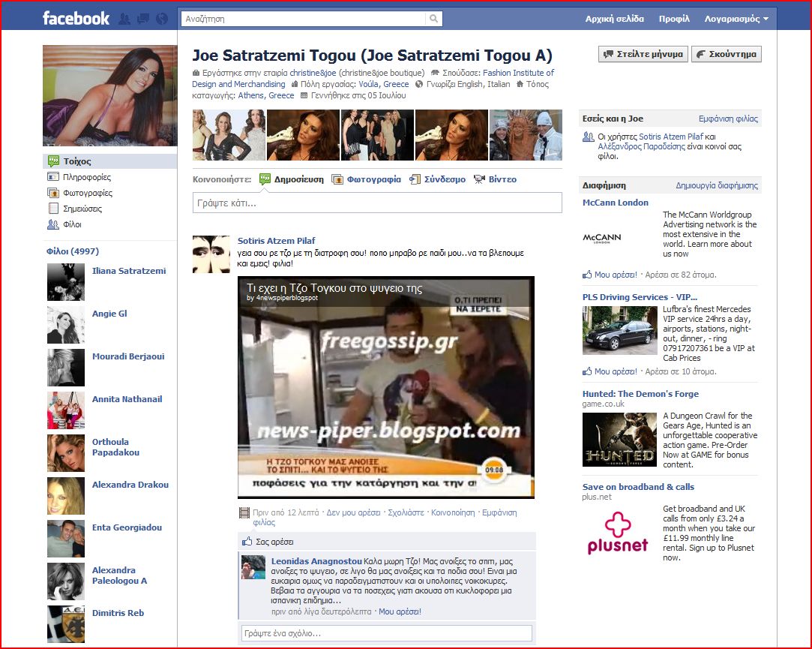812x649 pixels.
Task: Click the search magnifier button
Action: tap(433, 19)
